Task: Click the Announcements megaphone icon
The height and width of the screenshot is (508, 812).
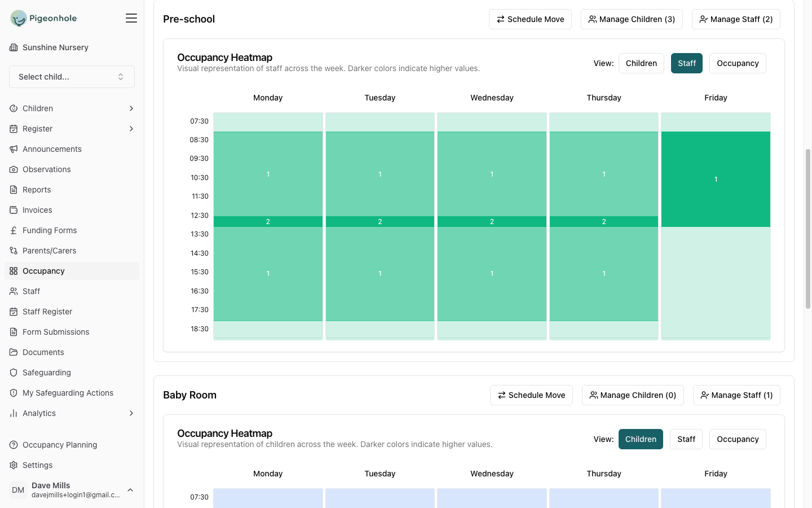Action: pos(14,149)
